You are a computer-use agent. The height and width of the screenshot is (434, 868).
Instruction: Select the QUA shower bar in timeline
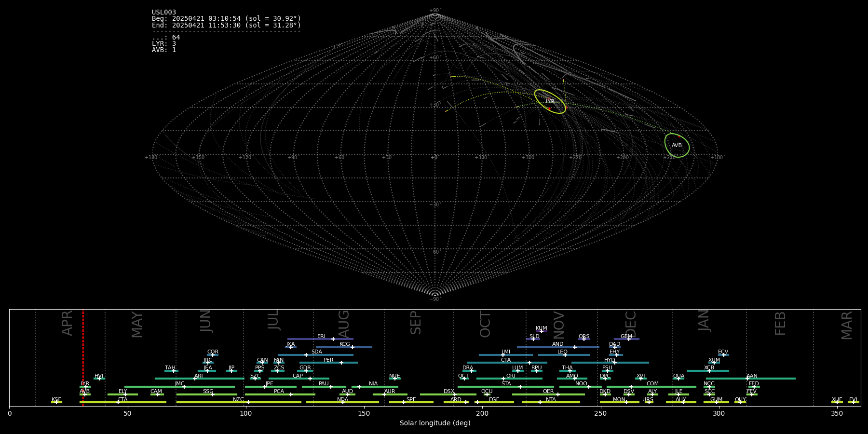coord(678,379)
